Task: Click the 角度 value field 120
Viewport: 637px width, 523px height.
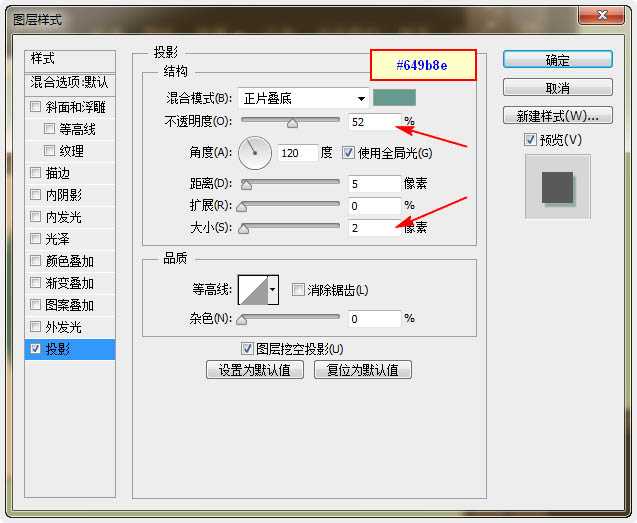Action: point(298,153)
